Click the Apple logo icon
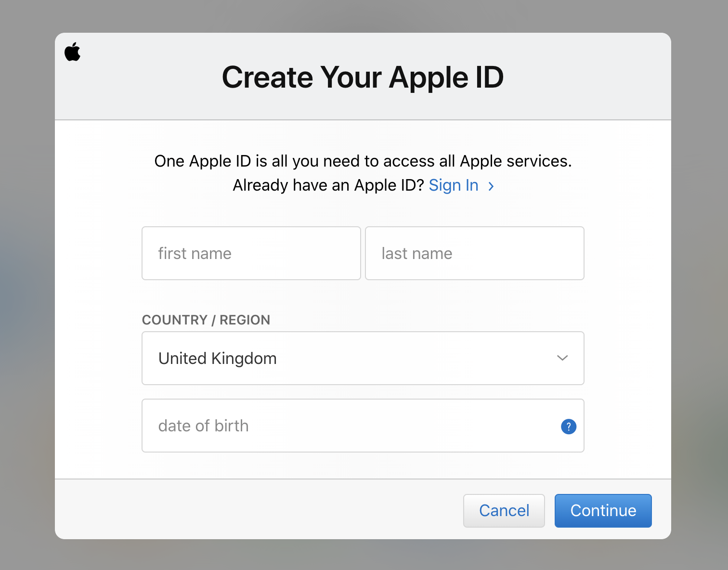The height and width of the screenshot is (570, 728). (73, 52)
